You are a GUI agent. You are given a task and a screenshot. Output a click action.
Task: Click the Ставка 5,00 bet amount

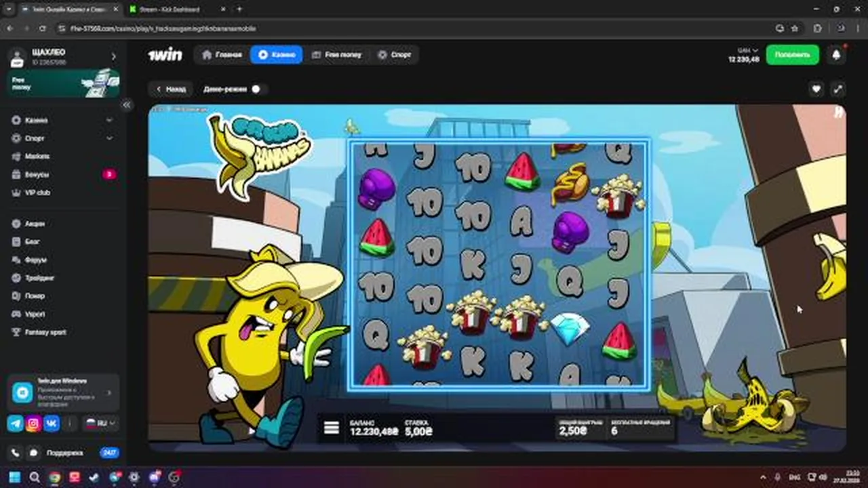418,428
